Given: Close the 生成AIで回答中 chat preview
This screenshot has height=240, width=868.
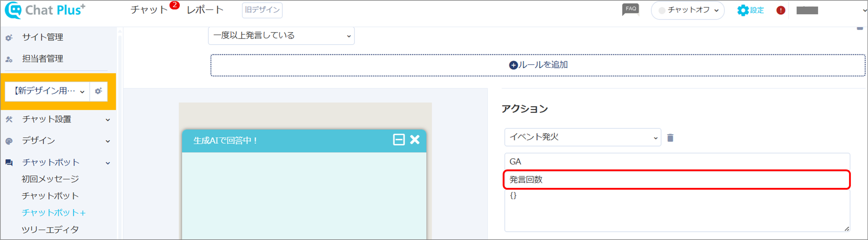Looking at the screenshot, I should 415,140.
